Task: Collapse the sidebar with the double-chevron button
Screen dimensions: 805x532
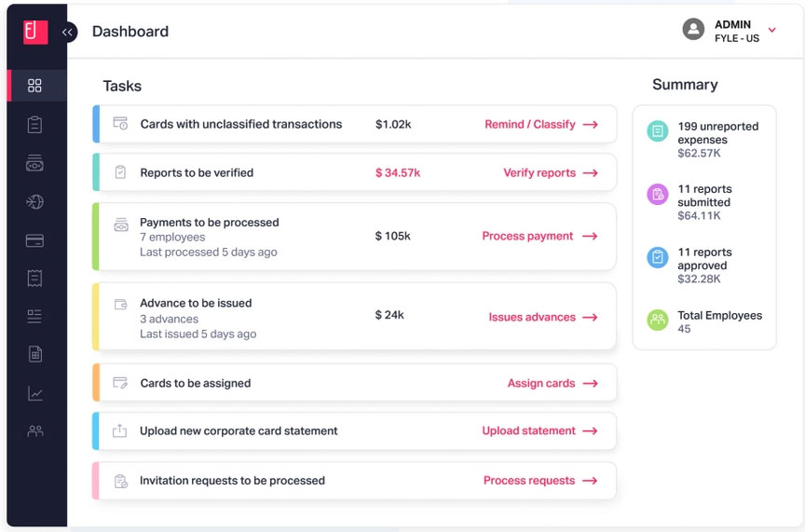Action: [67, 32]
